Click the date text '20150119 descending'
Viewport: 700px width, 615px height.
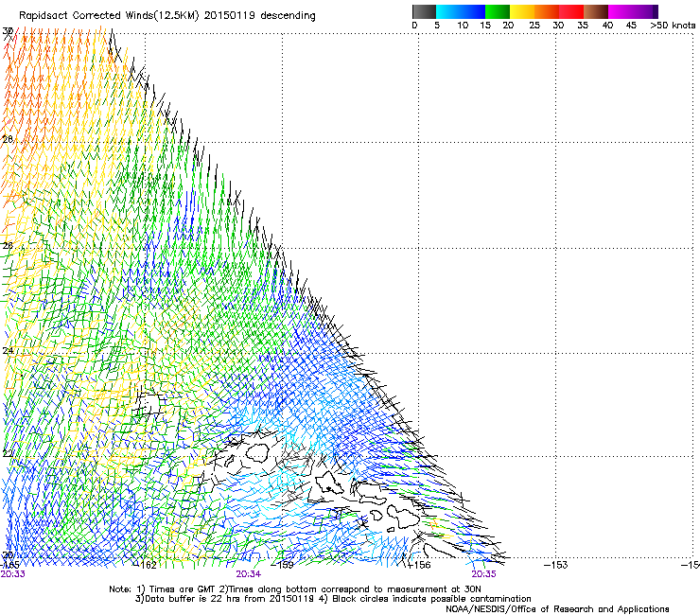click(260, 16)
